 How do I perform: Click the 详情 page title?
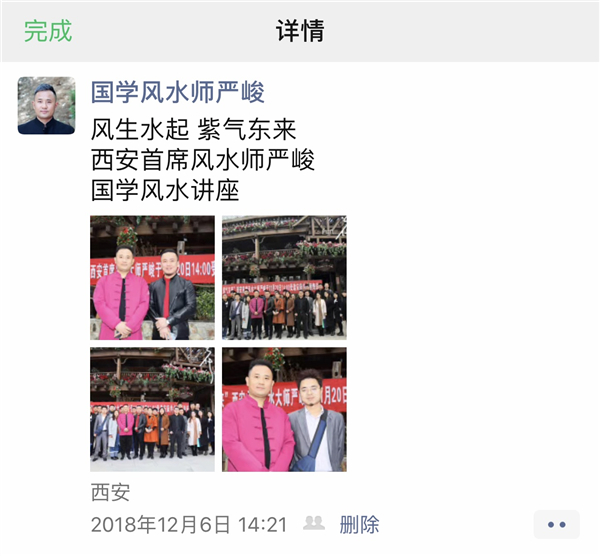[x=300, y=31]
